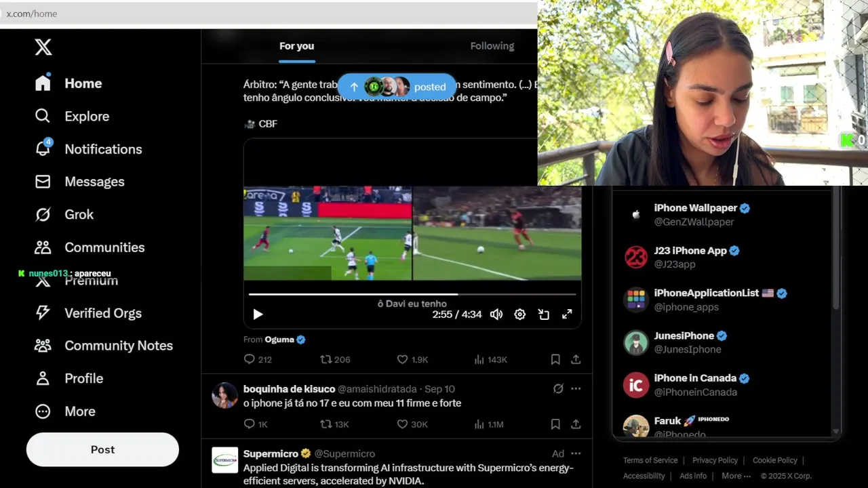This screenshot has height=488, width=868.
Task: Click the new posts pill
Action: [397, 87]
